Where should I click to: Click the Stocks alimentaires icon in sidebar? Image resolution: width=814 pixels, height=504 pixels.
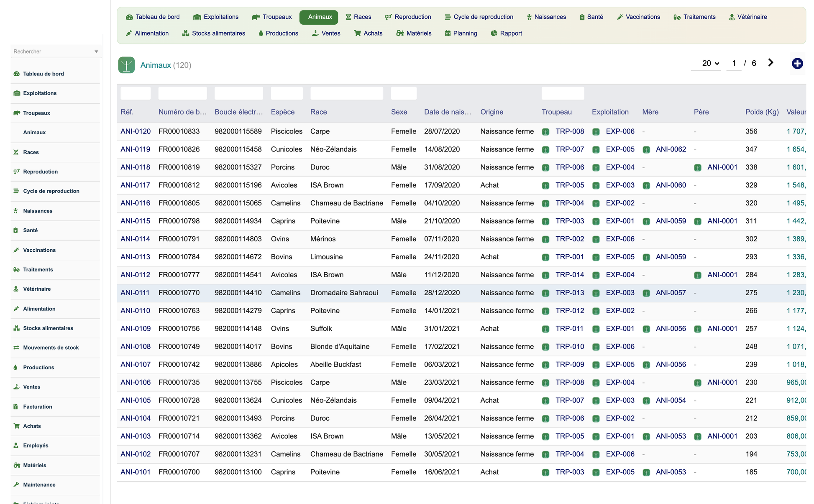[17, 328]
